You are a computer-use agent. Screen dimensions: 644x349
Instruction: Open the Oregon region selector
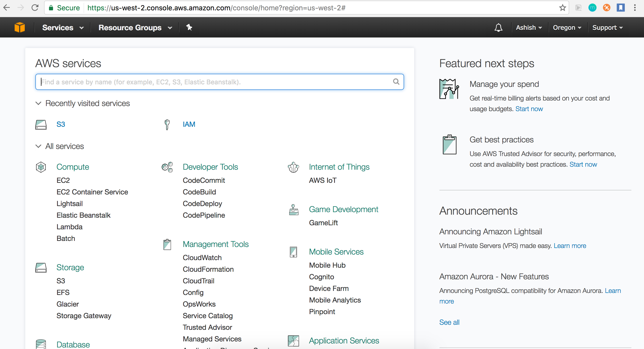coord(567,27)
